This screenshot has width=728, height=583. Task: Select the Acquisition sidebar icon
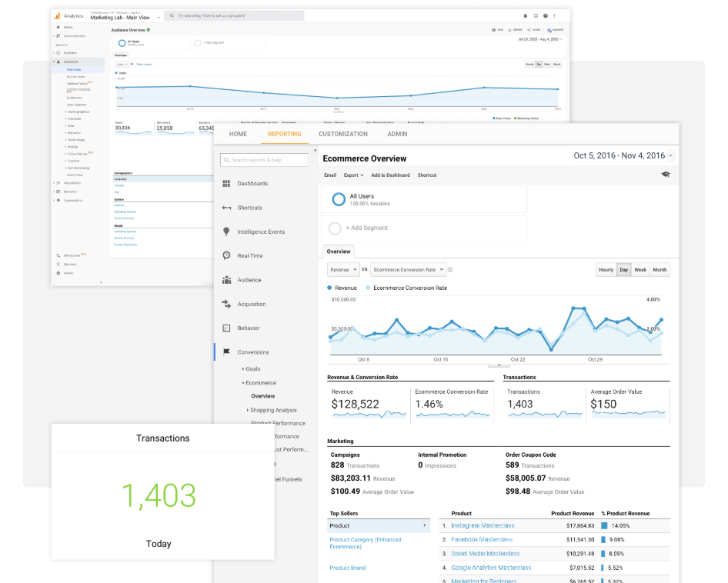tap(229, 303)
